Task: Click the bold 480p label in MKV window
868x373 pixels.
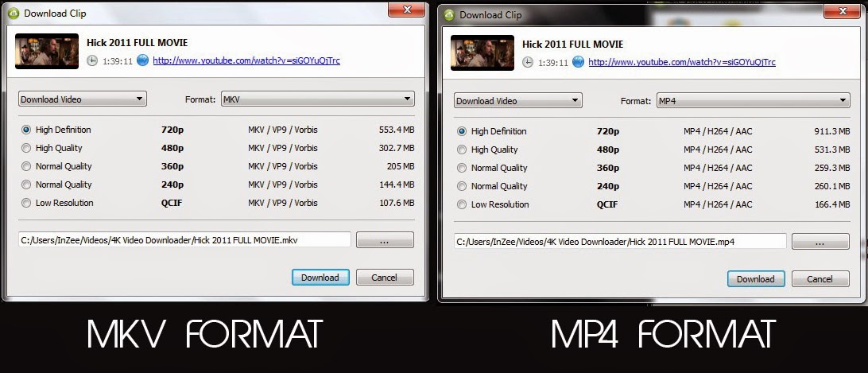Action: pyautogui.click(x=172, y=148)
